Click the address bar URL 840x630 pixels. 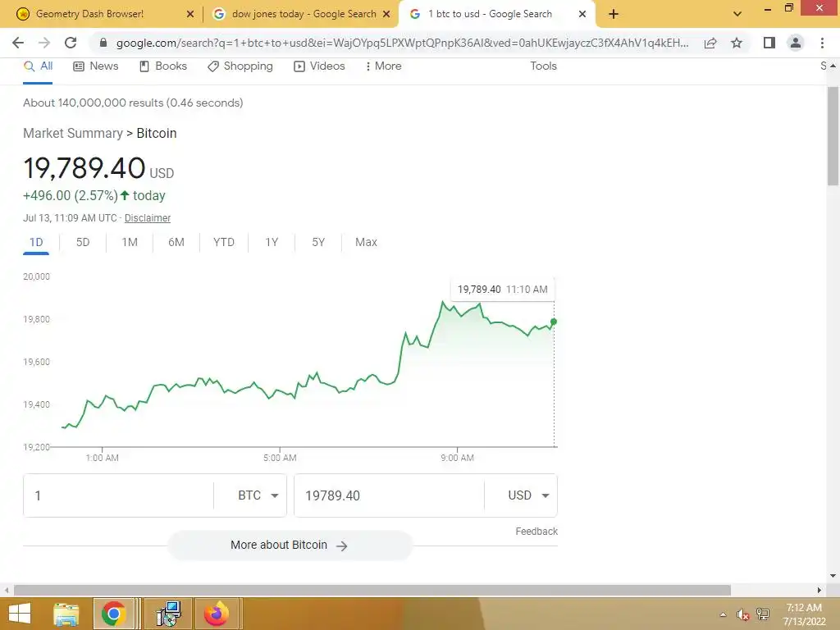(x=402, y=43)
